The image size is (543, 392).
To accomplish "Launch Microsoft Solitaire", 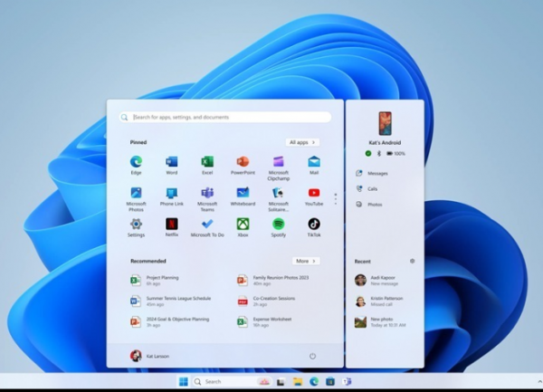I will (x=279, y=199).
